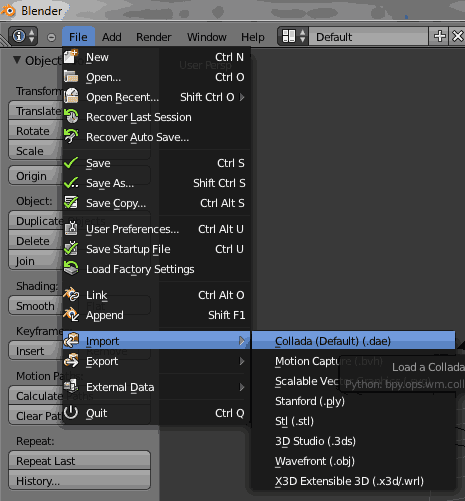Click the External Data icon
The width and height of the screenshot is (465, 501).
[x=71, y=386]
